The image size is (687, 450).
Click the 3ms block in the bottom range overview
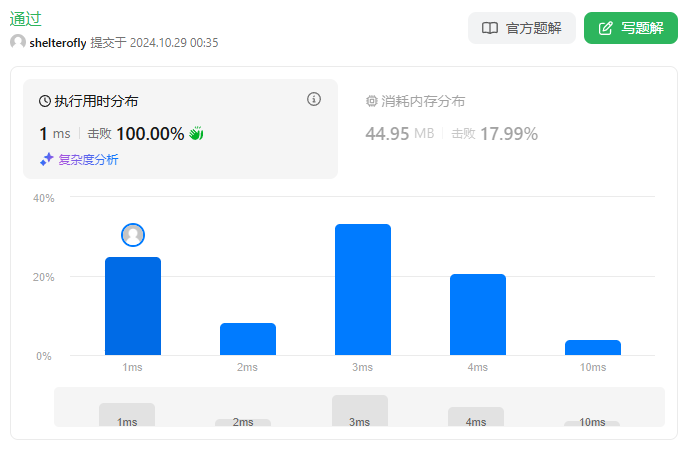(360, 410)
